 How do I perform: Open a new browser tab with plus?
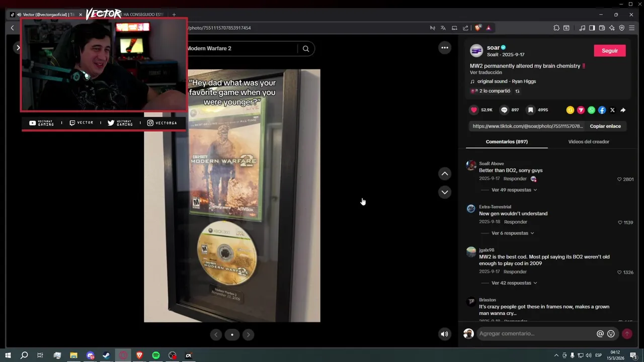click(x=174, y=15)
